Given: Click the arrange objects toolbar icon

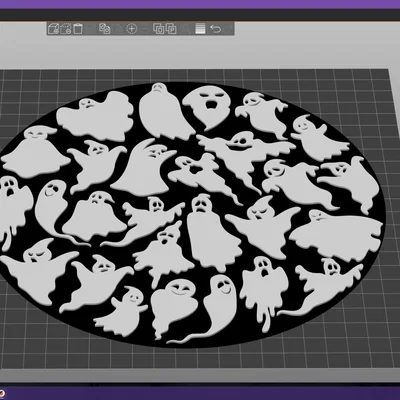Looking at the screenshot, I should 105,29.
